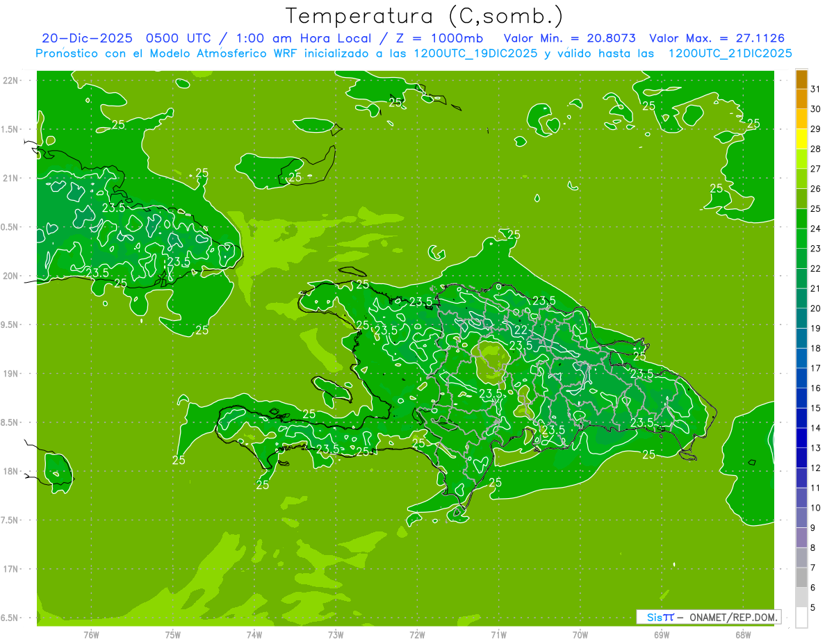Click the '20N' latitude axis label
The width and height of the screenshot is (834, 644).
coord(11,276)
